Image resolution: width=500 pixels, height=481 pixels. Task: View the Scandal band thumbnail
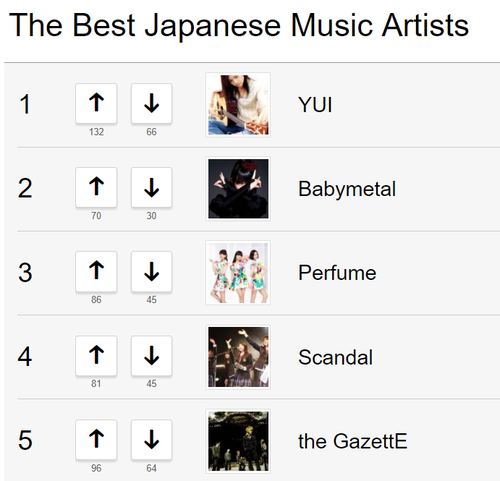[238, 357]
